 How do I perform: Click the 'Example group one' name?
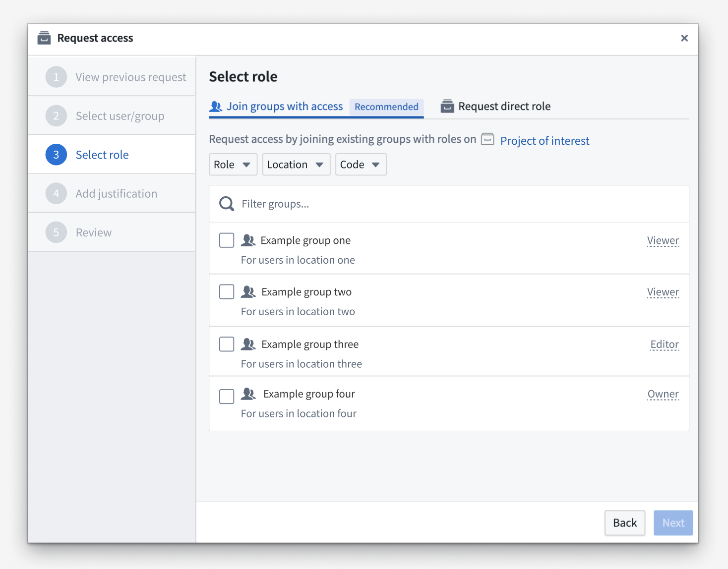pyautogui.click(x=305, y=240)
